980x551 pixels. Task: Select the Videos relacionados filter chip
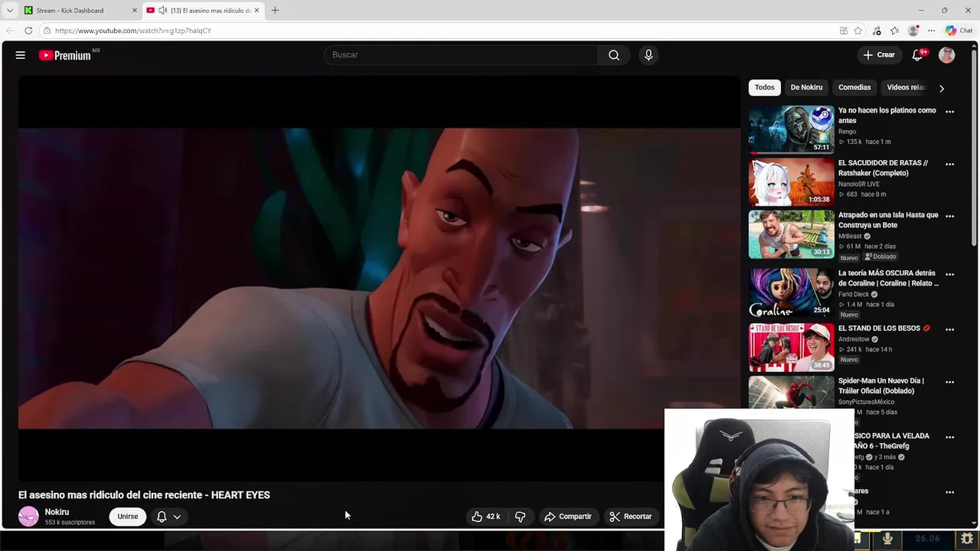pos(906,87)
